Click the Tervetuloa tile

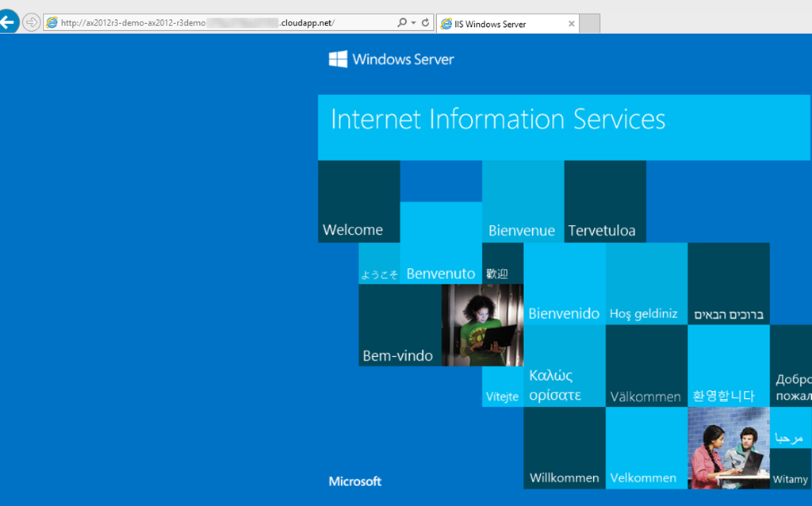click(604, 201)
